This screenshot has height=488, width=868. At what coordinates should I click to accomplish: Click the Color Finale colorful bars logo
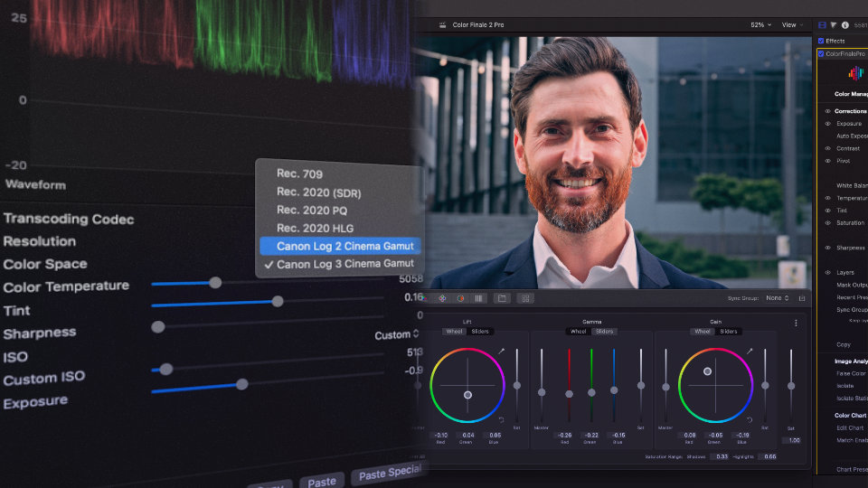click(855, 72)
